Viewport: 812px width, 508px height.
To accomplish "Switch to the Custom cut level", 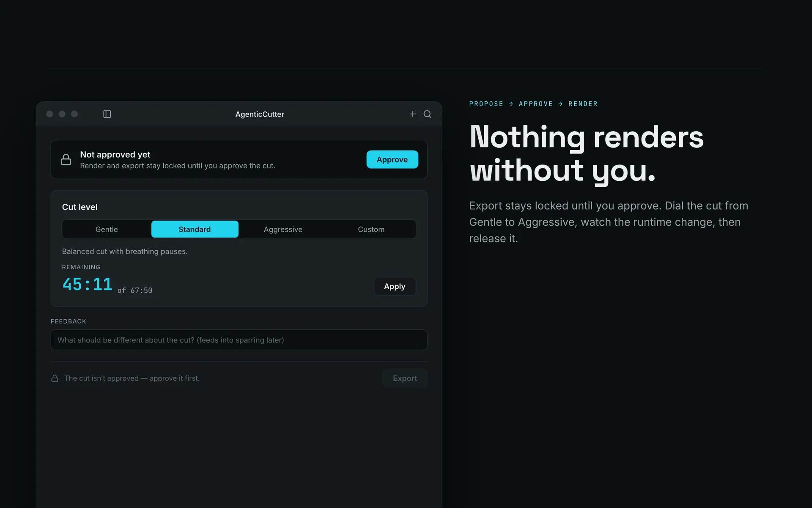I will point(371,229).
